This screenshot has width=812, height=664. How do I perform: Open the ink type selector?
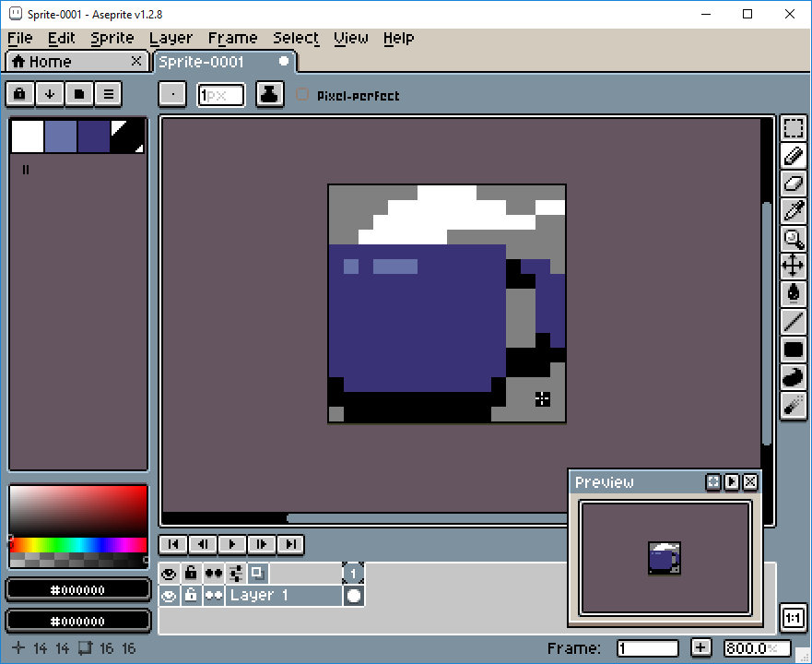[269, 94]
